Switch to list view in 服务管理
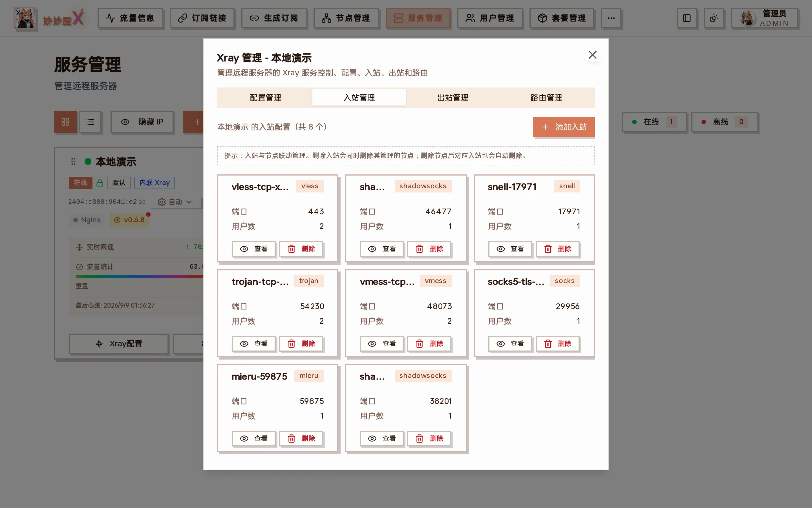 (x=90, y=122)
